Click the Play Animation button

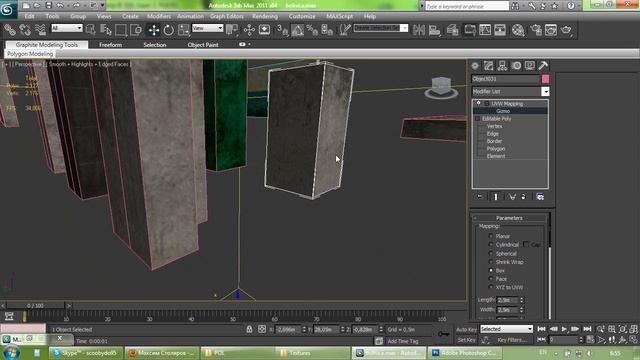coord(564,329)
